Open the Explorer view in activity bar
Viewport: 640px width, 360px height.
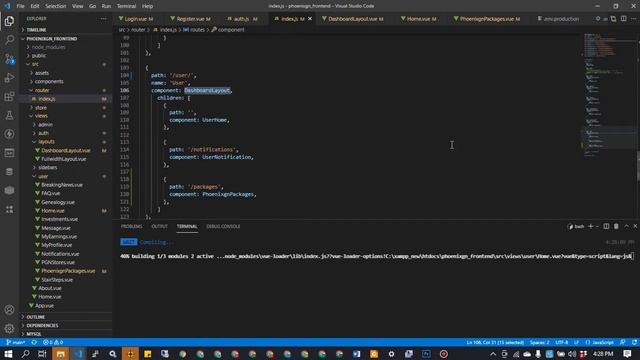[x=9, y=21]
